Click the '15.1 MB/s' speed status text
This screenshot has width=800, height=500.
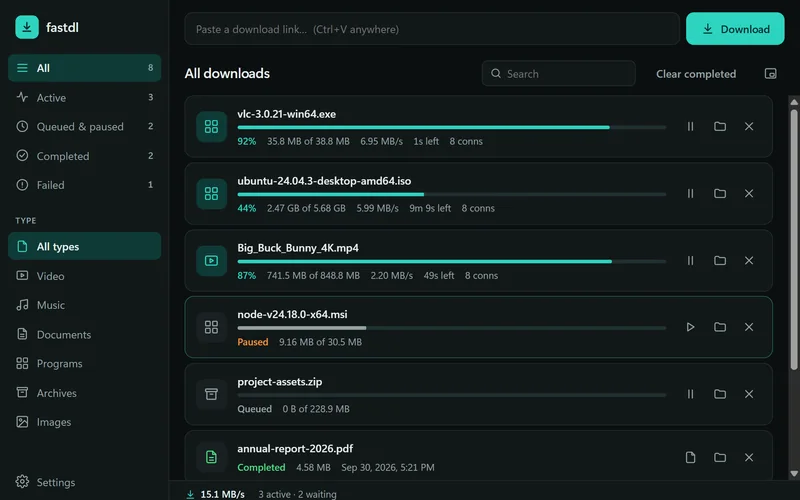222,494
